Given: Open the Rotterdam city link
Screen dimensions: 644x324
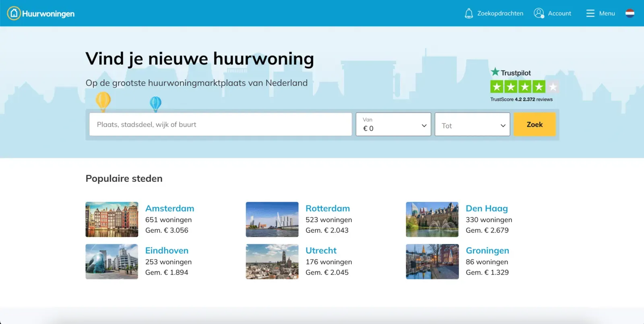Looking at the screenshot, I should 328,208.
